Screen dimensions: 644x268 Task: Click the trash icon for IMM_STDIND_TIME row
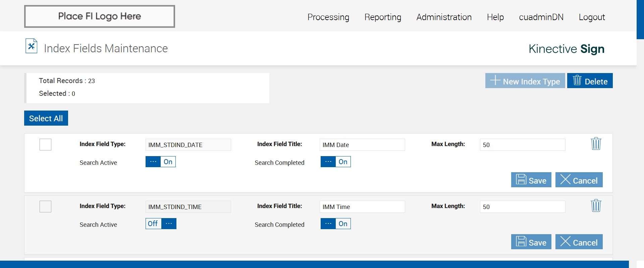pos(596,206)
